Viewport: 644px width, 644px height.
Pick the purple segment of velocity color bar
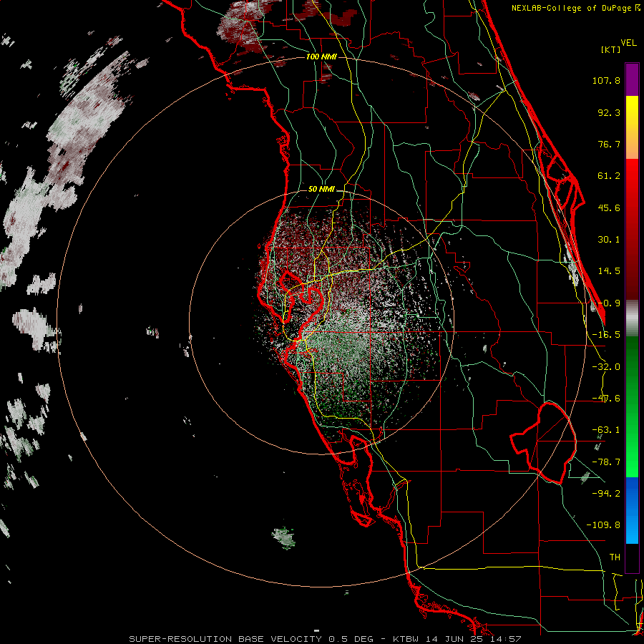coord(632,79)
